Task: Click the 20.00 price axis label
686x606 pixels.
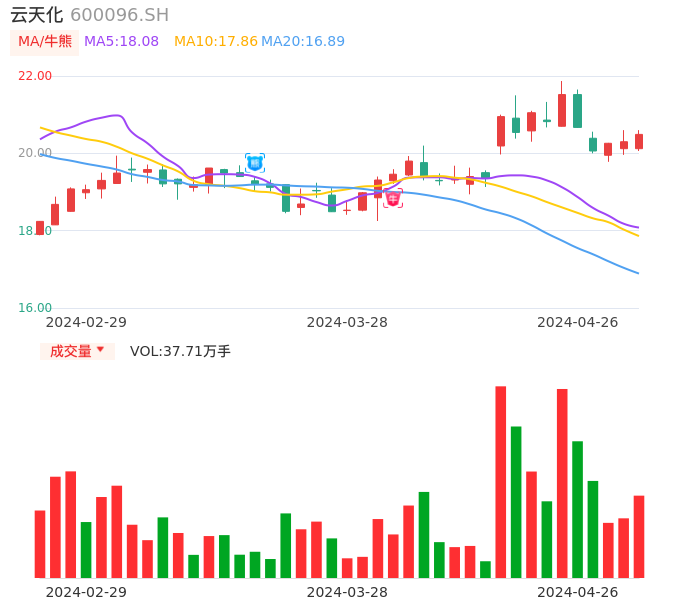Action: (35, 153)
